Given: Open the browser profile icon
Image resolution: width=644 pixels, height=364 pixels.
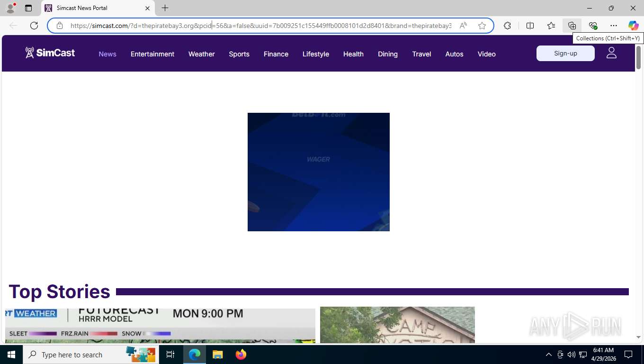Looking at the screenshot, I should coord(10,8).
